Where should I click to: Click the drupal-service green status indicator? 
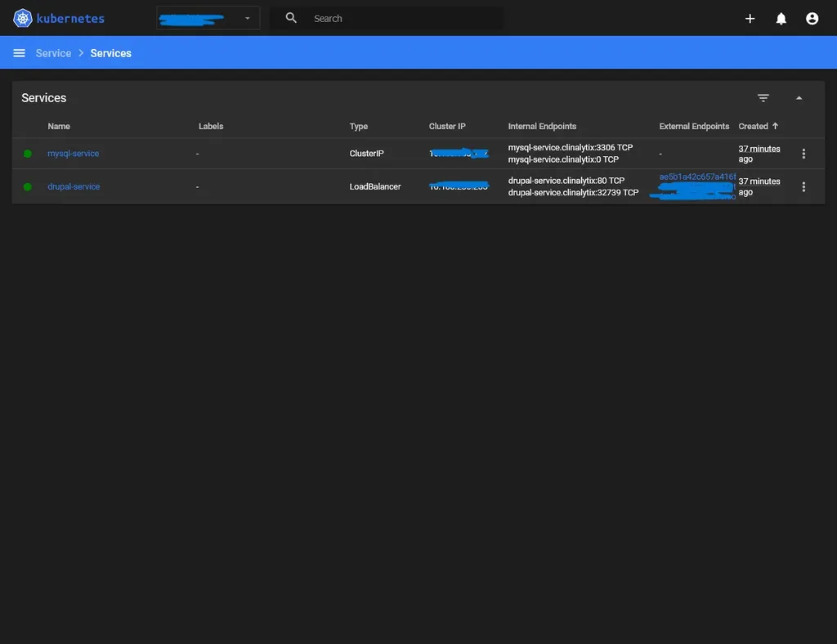(28, 187)
